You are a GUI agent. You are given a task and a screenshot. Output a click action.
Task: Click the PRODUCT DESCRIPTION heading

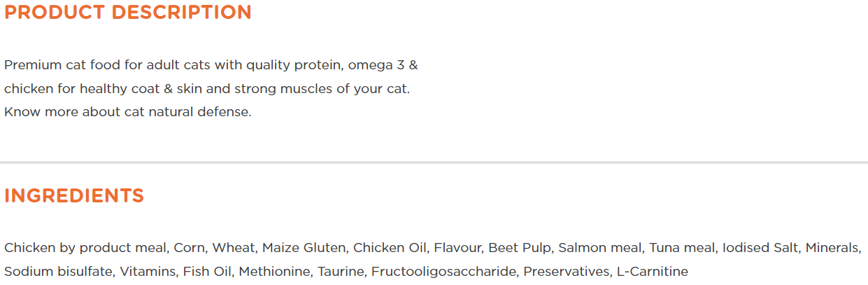[x=128, y=13]
